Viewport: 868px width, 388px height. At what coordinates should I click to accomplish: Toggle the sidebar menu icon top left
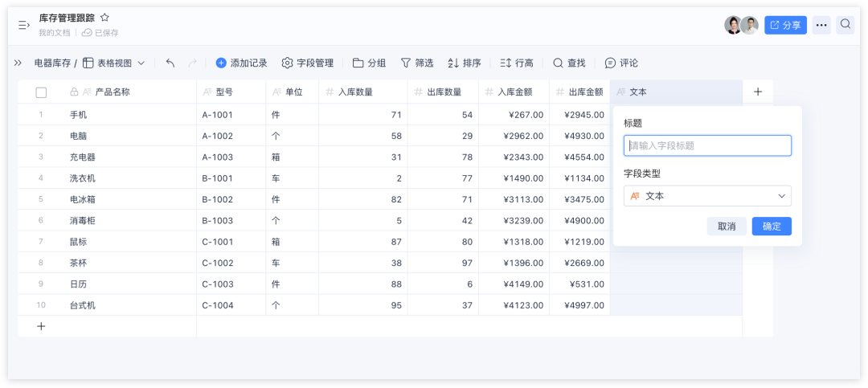click(x=23, y=25)
